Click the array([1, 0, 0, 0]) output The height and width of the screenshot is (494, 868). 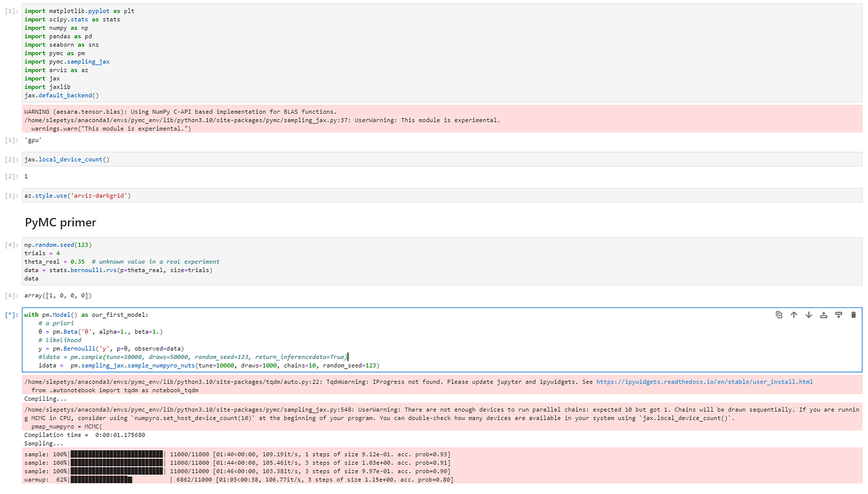(x=58, y=295)
